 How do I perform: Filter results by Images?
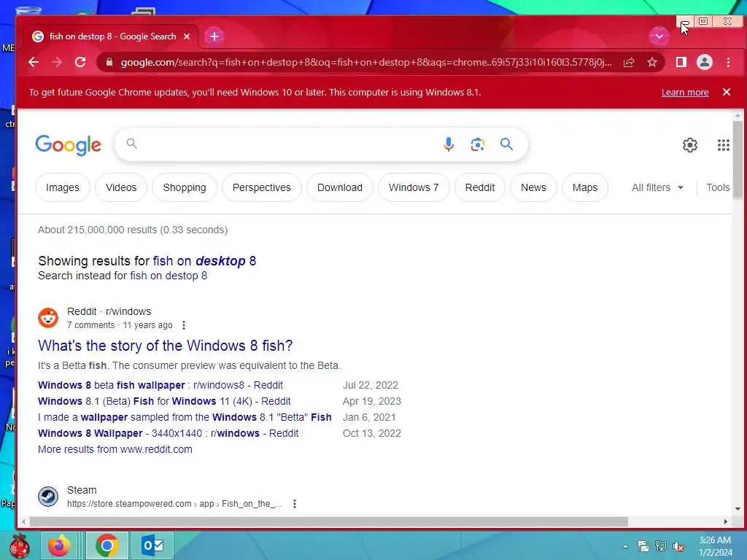tap(63, 187)
